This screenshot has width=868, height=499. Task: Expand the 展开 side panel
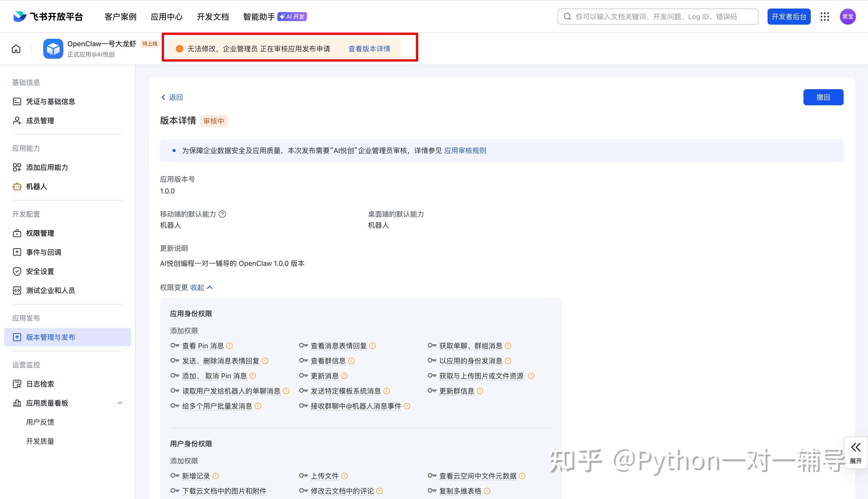coord(856,452)
